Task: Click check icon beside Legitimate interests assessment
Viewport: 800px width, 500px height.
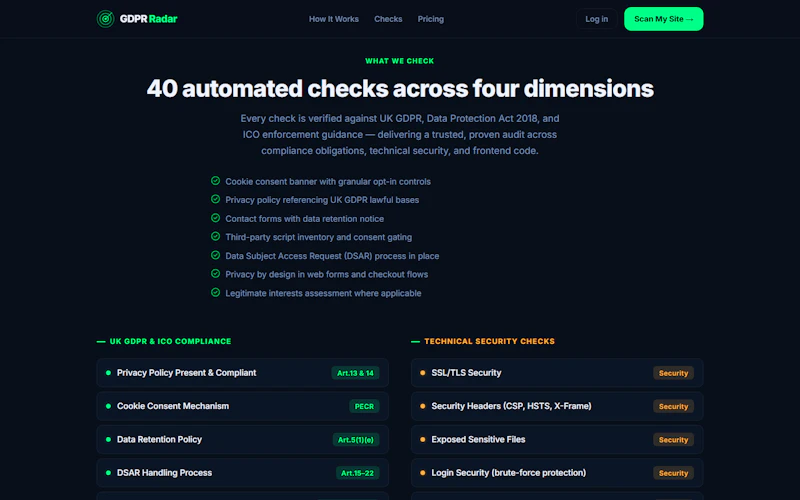Action: (x=215, y=292)
